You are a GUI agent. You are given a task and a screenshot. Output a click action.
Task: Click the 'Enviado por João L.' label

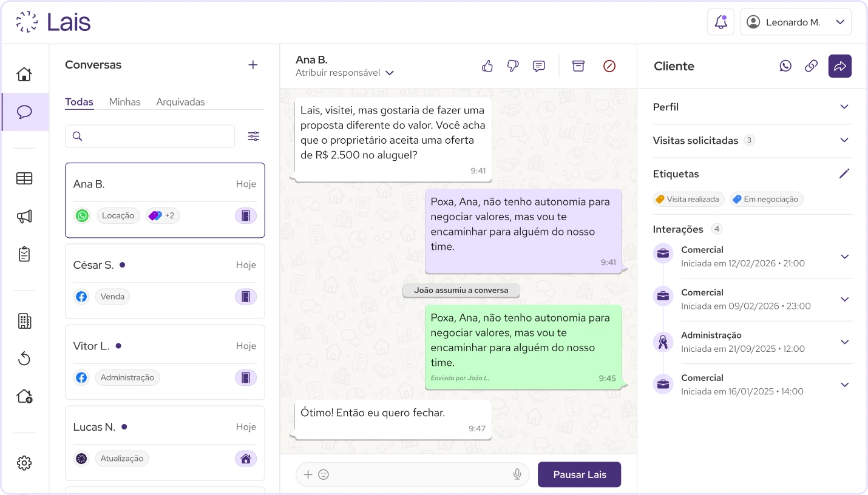coord(460,378)
